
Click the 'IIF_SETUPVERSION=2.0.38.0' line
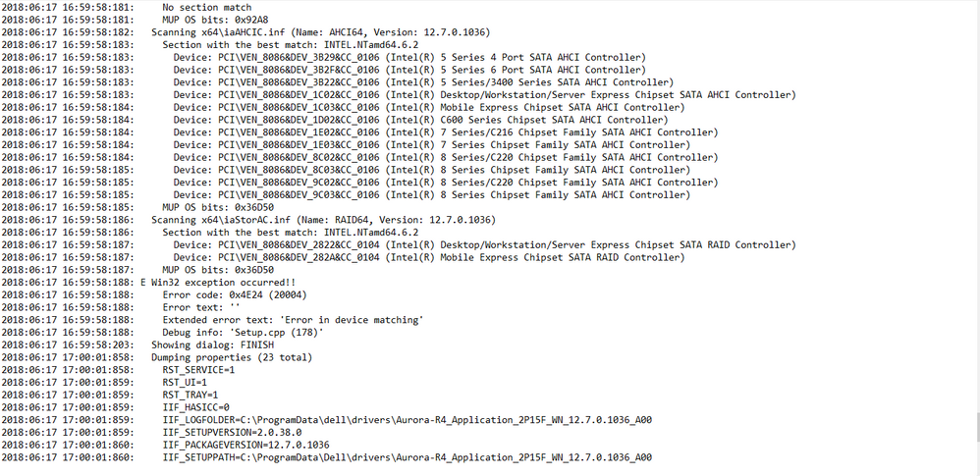click(152, 432)
